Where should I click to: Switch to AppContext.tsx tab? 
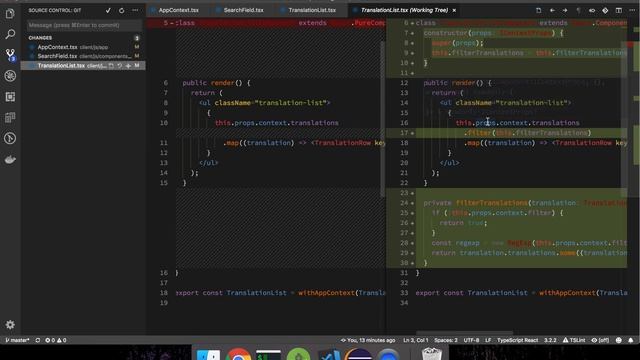[x=178, y=10]
